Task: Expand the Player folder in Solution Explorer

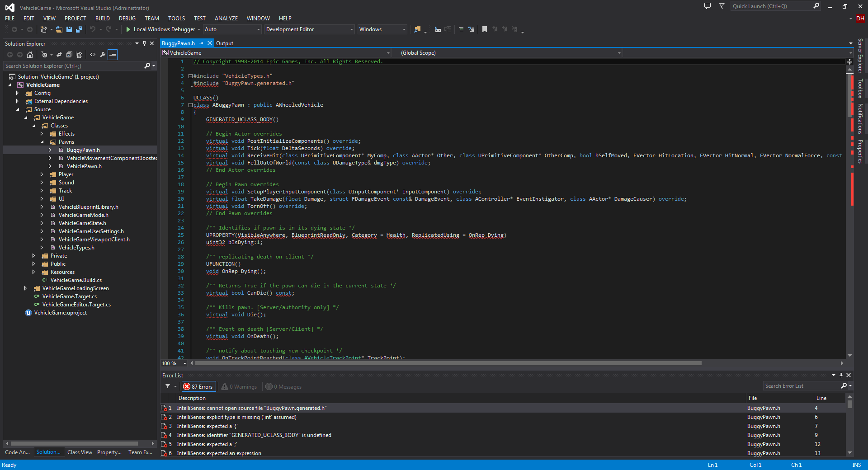Action: (42, 174)
